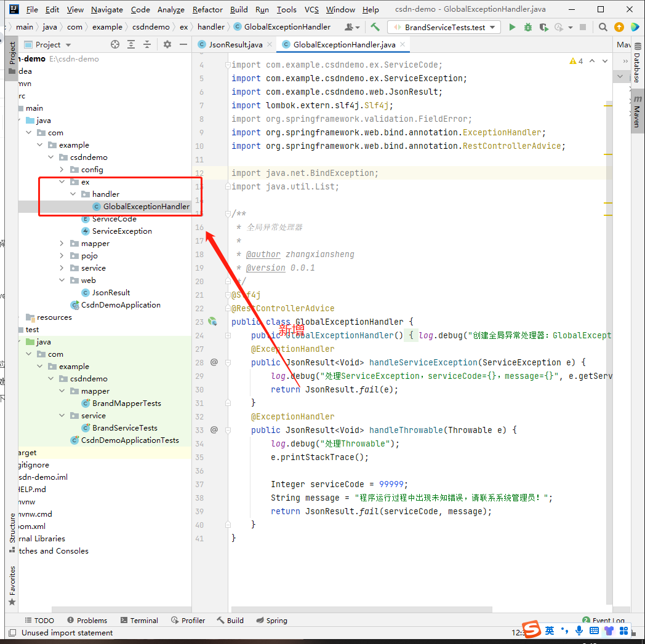Open the user account icon in navigation bar
Image resolution: width=645 pixels, height=644 pixels.
351,27
